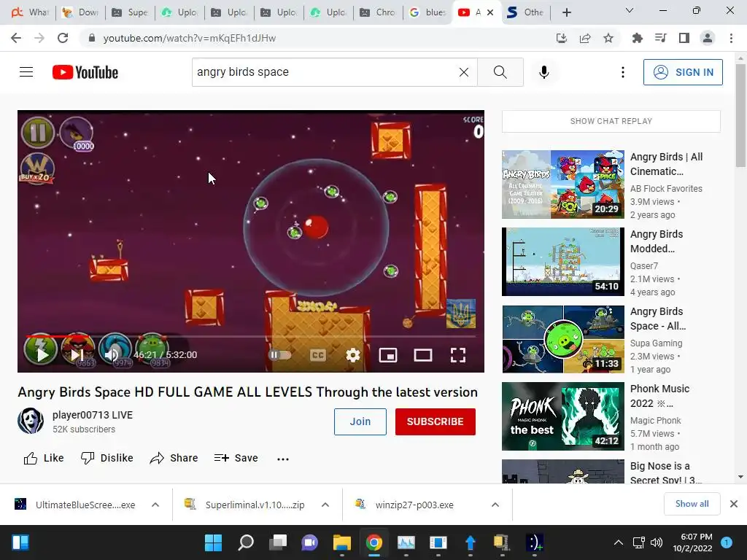This screenshot has height=560, width=747.
Task: Show hidden tray icons chevron
Action: pyautogui.click(x=619, y=542)
